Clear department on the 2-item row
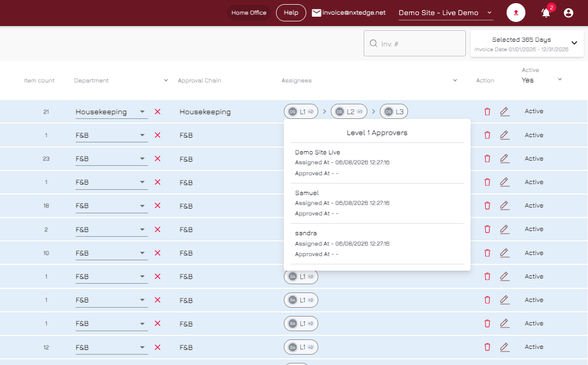This screenshot has height=365, width=588. coord(158,229)
